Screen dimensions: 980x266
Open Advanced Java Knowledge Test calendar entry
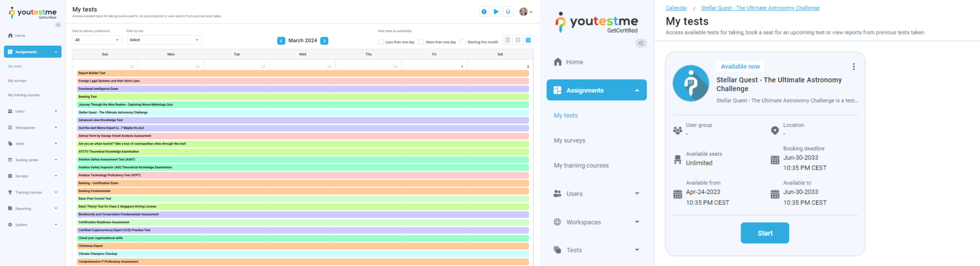point(302,120)
